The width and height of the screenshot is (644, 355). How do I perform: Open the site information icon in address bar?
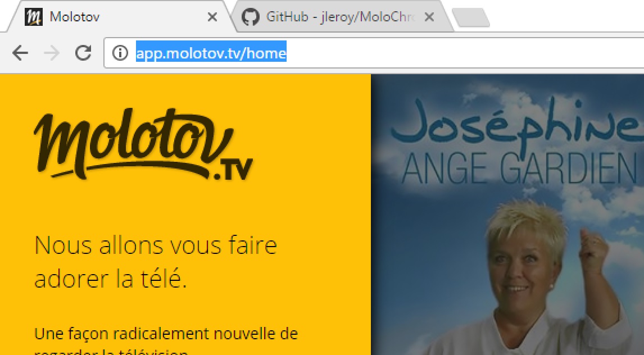(x=120, y=53)
